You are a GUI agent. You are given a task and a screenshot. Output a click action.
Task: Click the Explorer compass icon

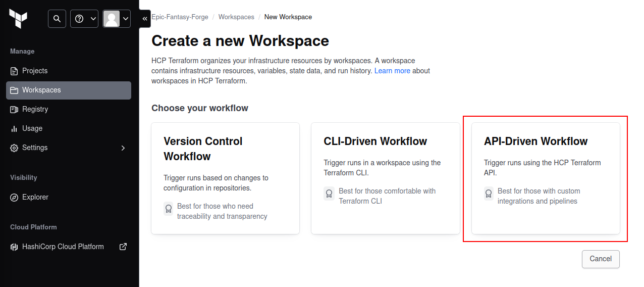pyautogui.click(x=14, y=197)
